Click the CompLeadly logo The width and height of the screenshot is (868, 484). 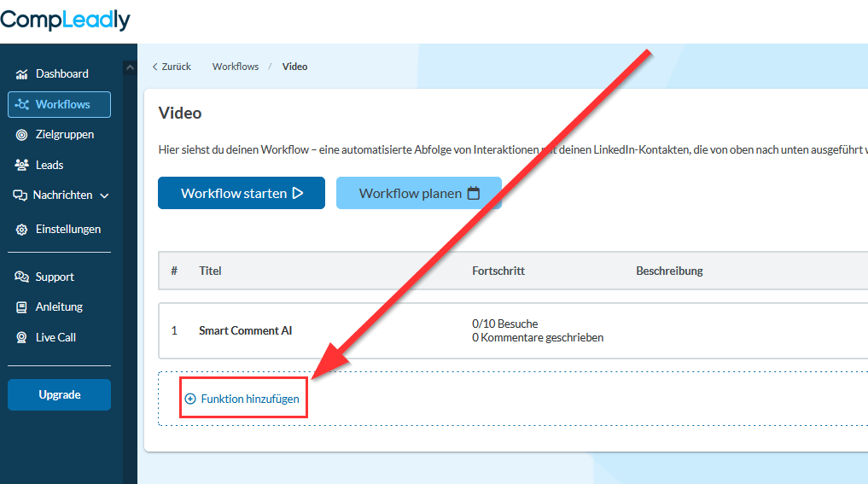[65, 20]
